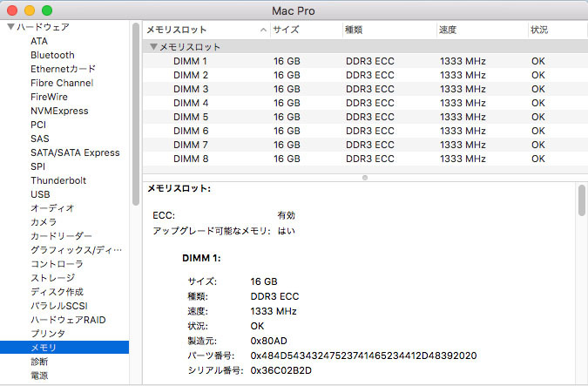Click the green zoom window button
This screenshot has width=588, height=386.
tap(47, 10)
